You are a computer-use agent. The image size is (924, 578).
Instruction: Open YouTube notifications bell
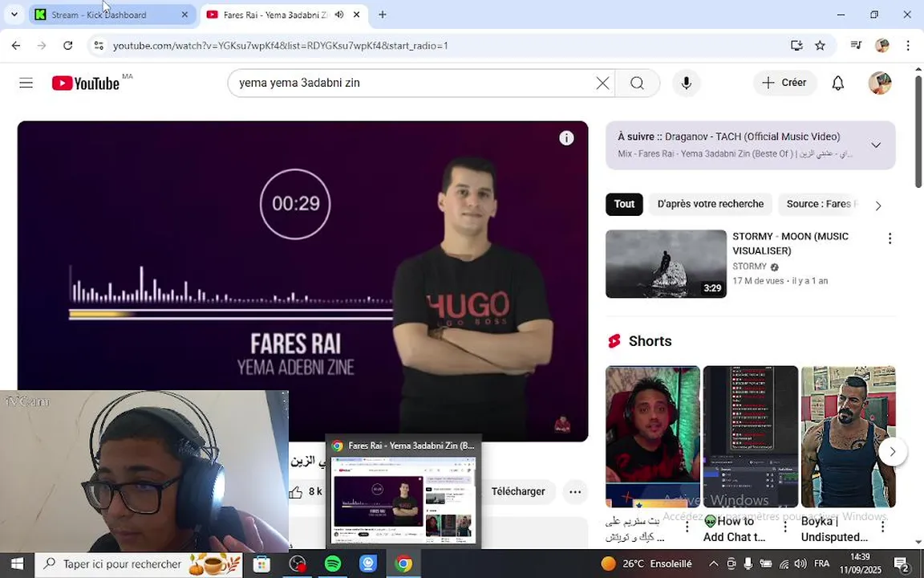(837, 83)
